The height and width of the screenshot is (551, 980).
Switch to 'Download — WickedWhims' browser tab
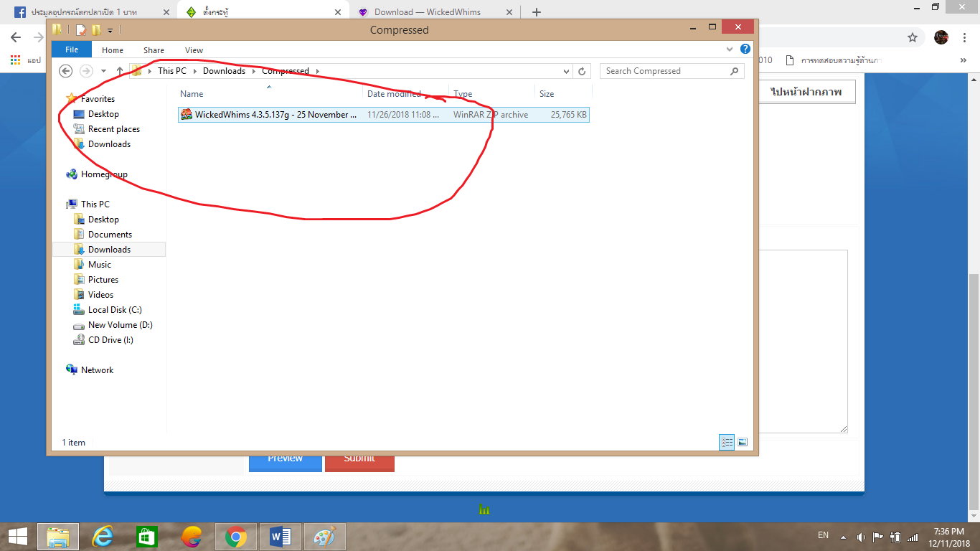coord(435,12)
